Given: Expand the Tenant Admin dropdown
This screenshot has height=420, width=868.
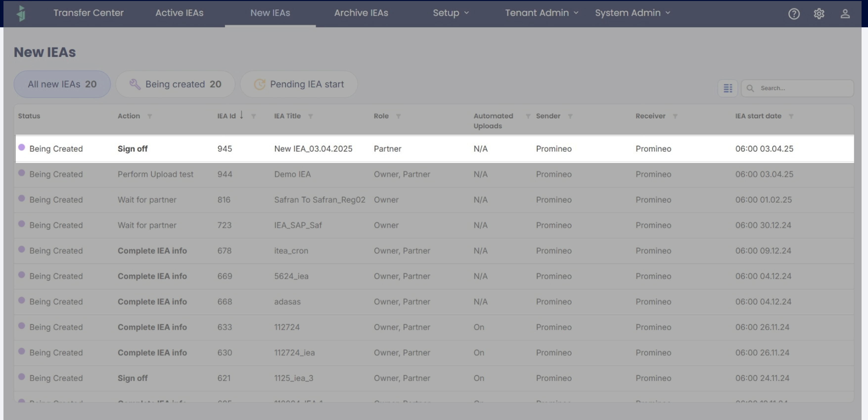Looking at the screenshot, I should pyautogui.click(x=541, y=13).
